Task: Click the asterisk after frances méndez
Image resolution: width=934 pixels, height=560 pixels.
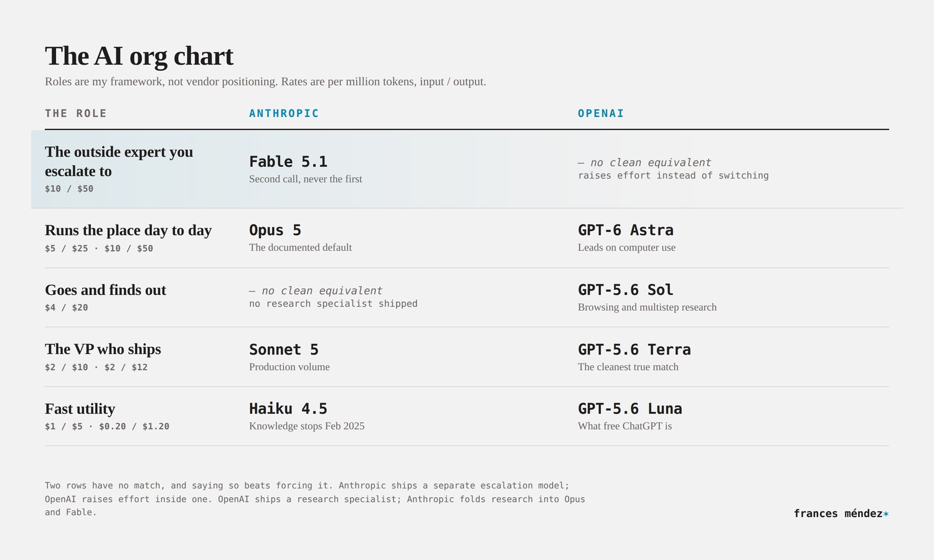Action: coord(886,514)
